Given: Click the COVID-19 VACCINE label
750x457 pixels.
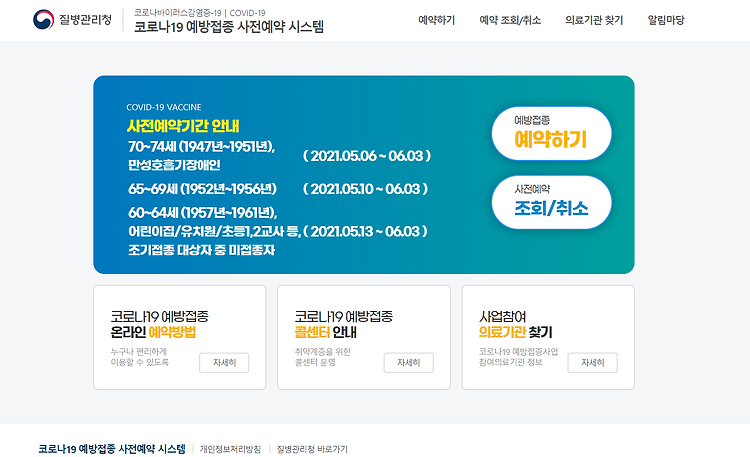Looking at the screenshot, I should coord(164,107).
